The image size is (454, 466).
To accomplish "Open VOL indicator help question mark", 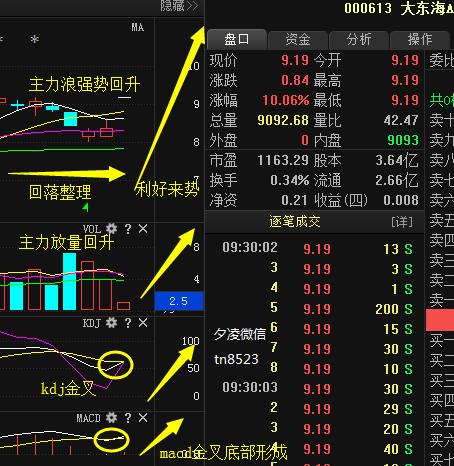I will click(x=128, y=229).
